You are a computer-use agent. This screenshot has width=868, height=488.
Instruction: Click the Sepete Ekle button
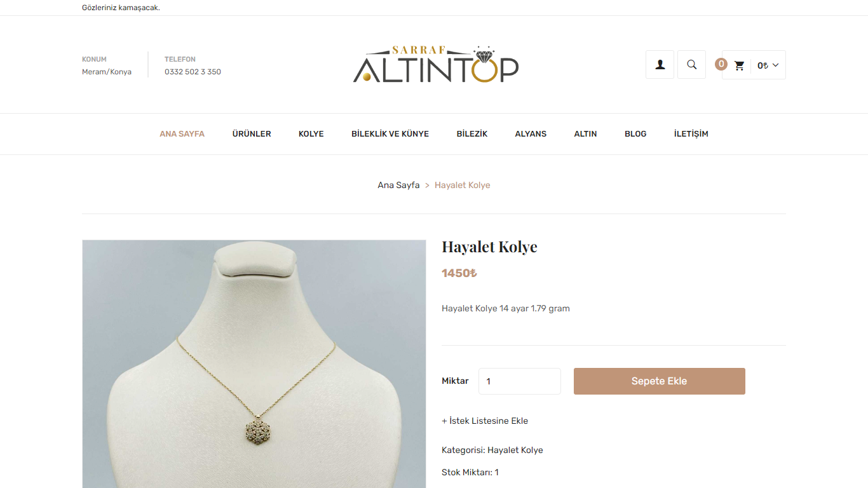[x=660, y=381]
